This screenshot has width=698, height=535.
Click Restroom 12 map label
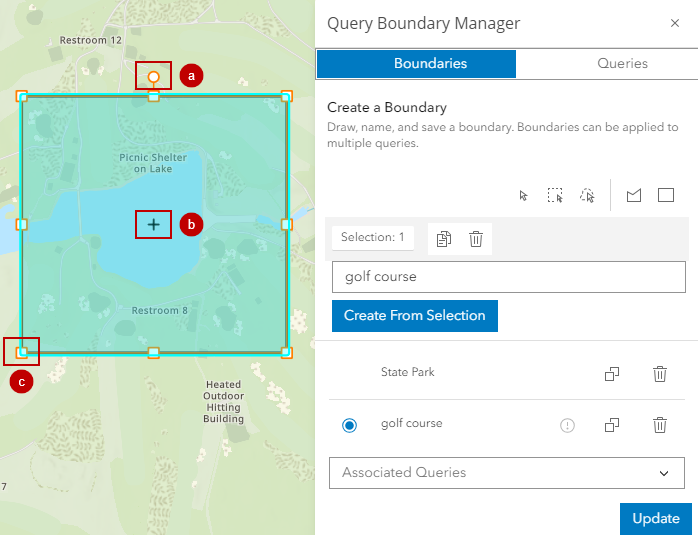pyautogui.click(x=91, y=41)
